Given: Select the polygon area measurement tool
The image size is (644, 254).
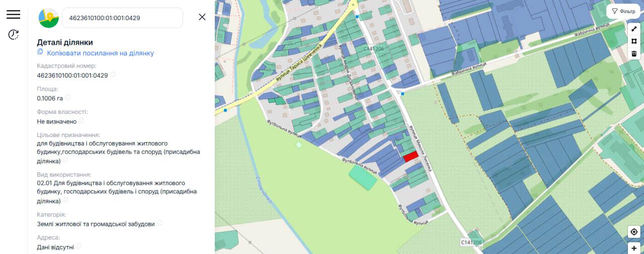Looking at the screenshot, I should point(634,41).
